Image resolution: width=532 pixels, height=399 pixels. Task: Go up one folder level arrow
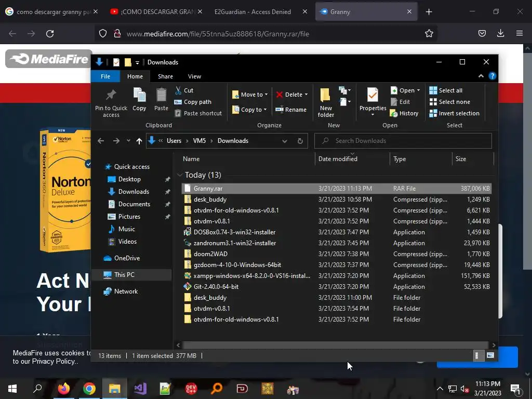(x=139, y=141)
